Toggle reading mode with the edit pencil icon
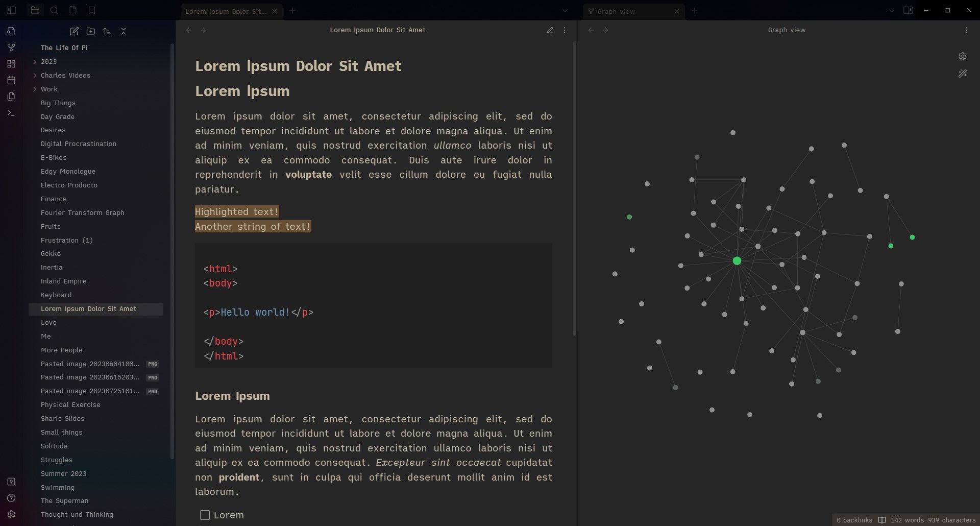 tap(550, 30)
